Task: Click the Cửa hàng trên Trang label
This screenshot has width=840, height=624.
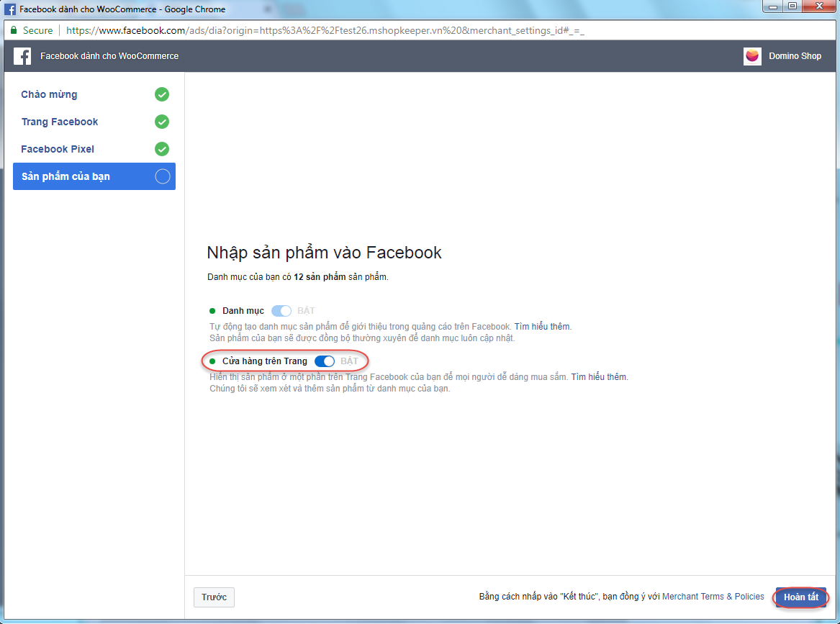Action: click(265, 361)
